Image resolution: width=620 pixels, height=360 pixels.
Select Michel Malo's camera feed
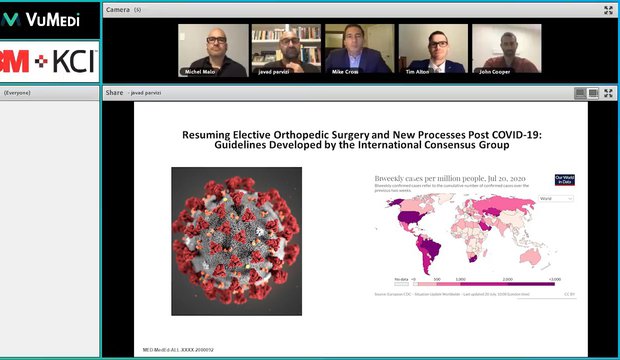tap(213, 50)
